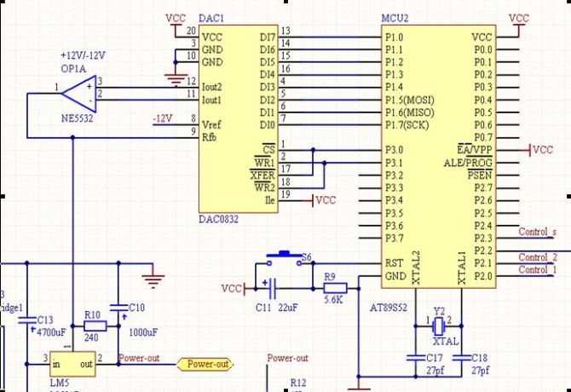
Task: Select the R12 designator text
Action: [x=298, y=383]
